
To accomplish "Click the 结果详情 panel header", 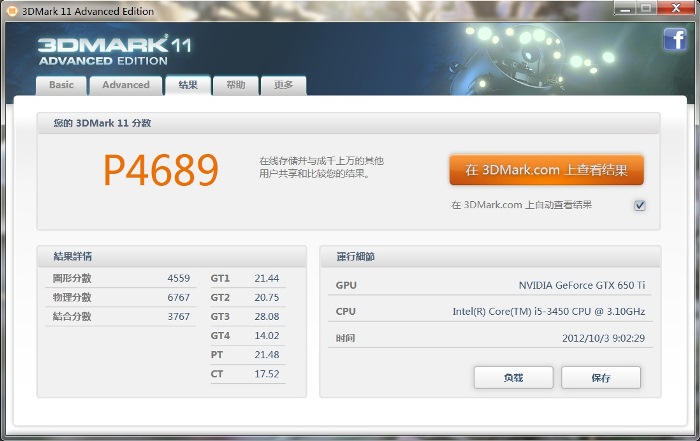I will pos(72,256).
